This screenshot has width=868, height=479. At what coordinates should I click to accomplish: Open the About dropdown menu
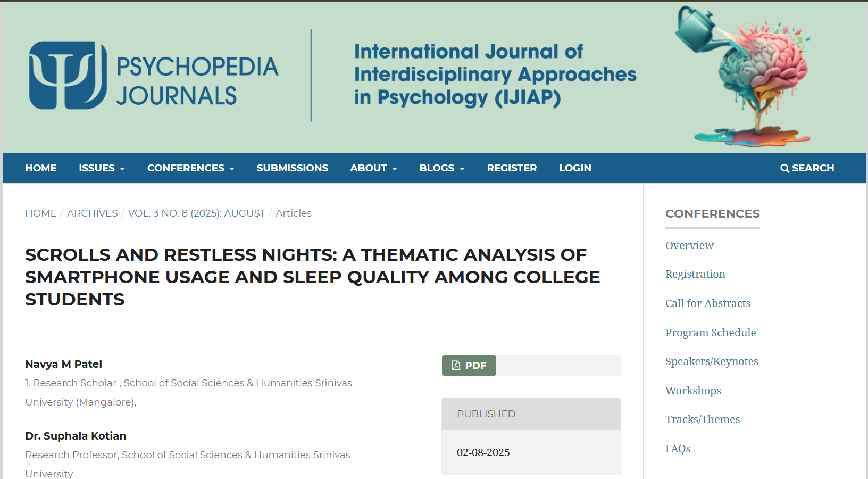(373, 168)
